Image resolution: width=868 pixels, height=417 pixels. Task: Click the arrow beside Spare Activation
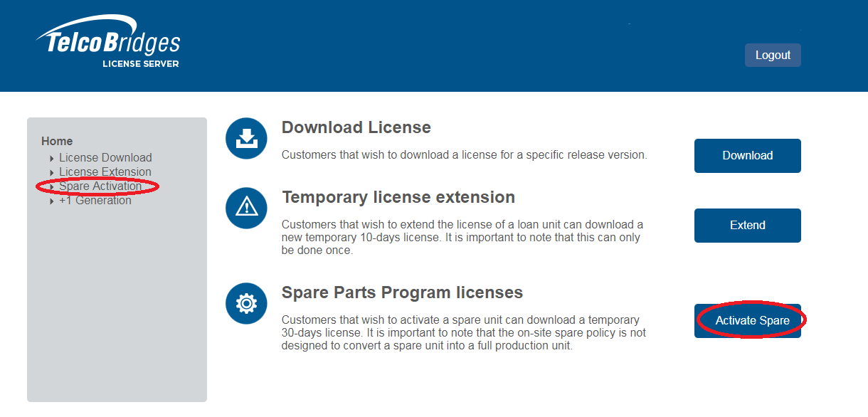pyautogui.click(x=52, y=187)
